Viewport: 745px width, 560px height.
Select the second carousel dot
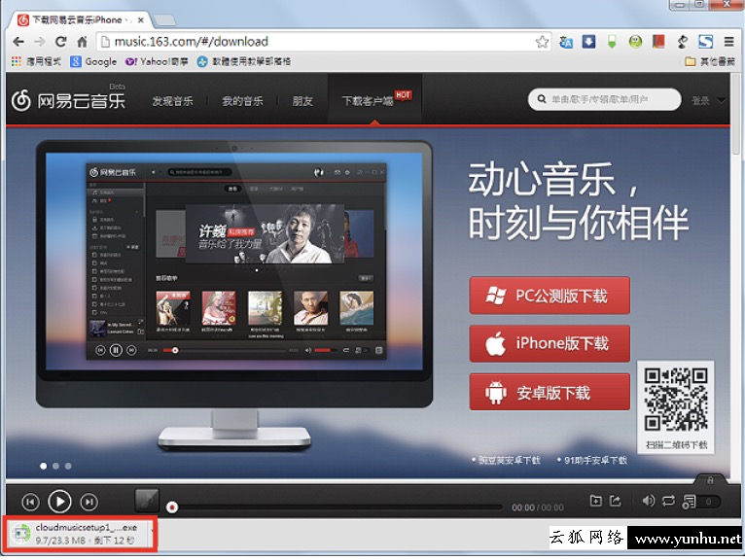[x=55, y=466]
